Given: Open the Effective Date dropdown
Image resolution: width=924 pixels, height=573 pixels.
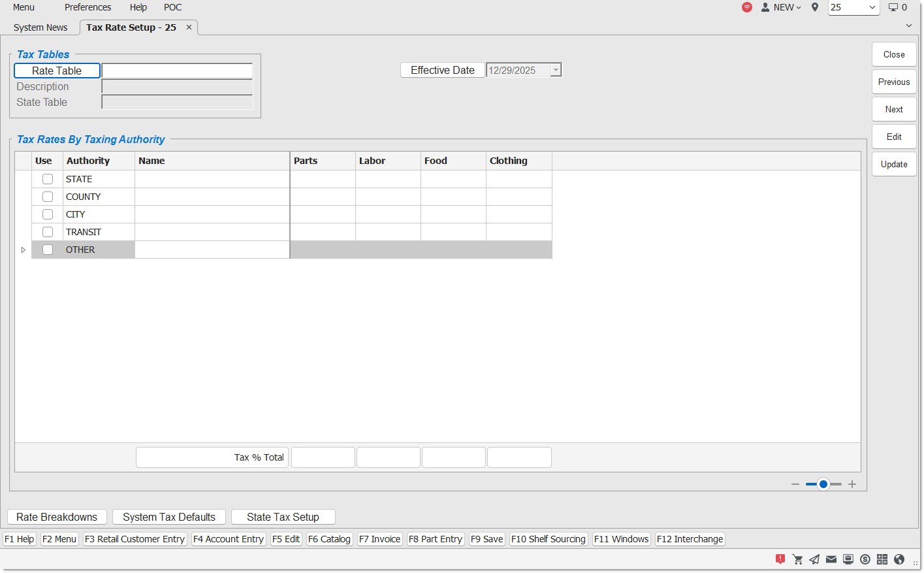Looking at the screenshot, I should point(556,70).
